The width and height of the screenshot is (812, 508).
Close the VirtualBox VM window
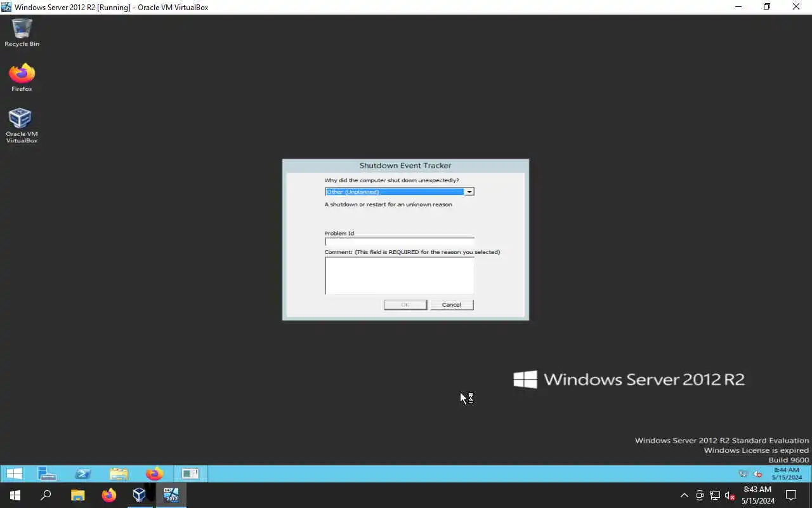[796, 7]
